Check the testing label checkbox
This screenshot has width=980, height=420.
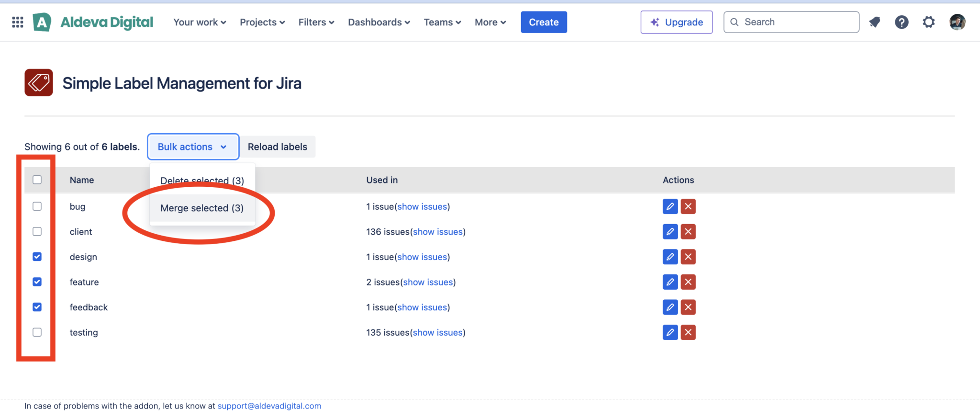point(37,332)
